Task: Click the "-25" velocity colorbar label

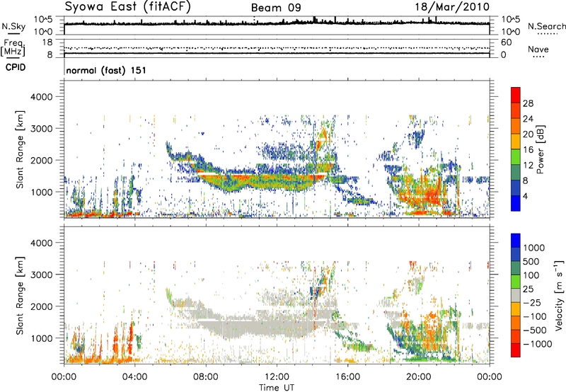Action: [533, 303]
